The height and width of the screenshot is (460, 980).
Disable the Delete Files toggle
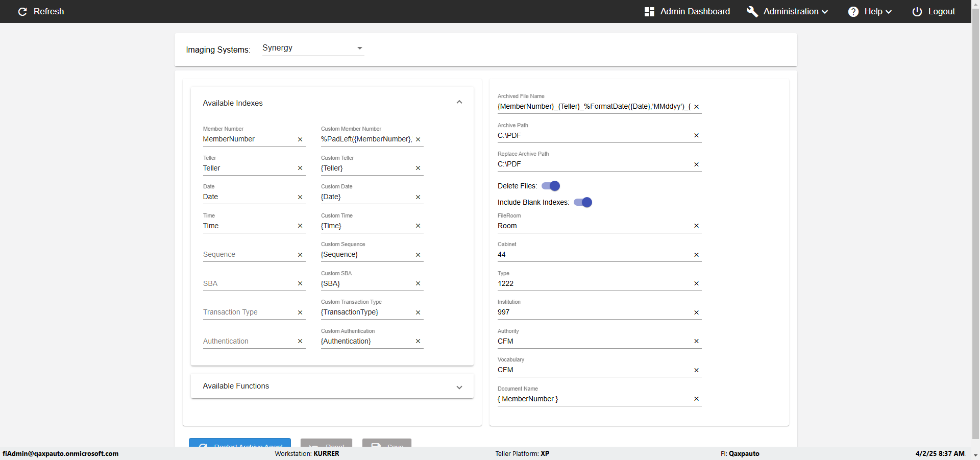tap(551, 186)
